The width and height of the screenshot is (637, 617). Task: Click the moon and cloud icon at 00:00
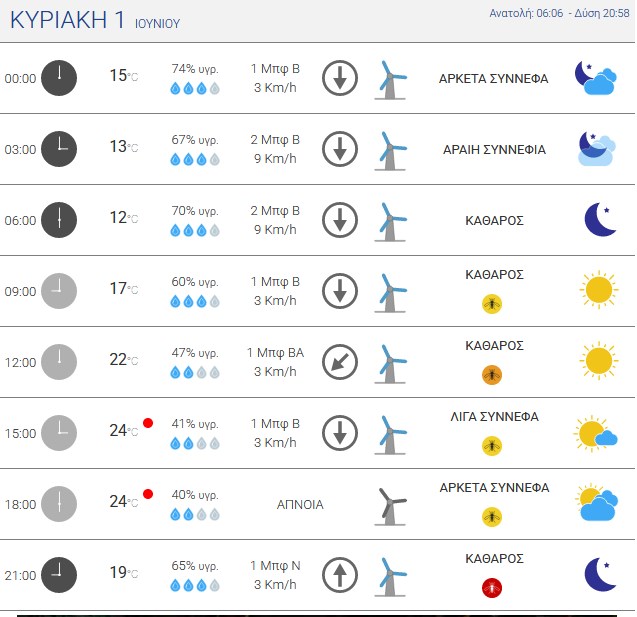pyautogui.click(x=596, y=78)
